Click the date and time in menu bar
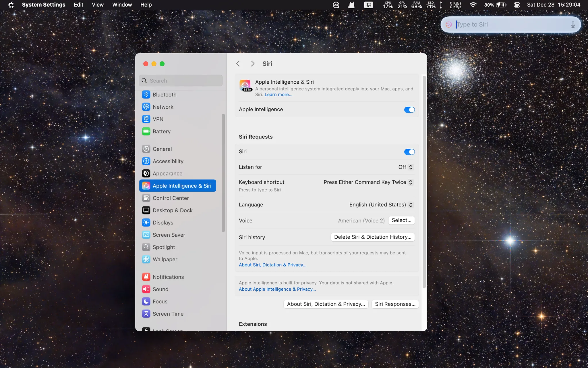This screenshot has height=368, width=588. (x=554, y=5)
